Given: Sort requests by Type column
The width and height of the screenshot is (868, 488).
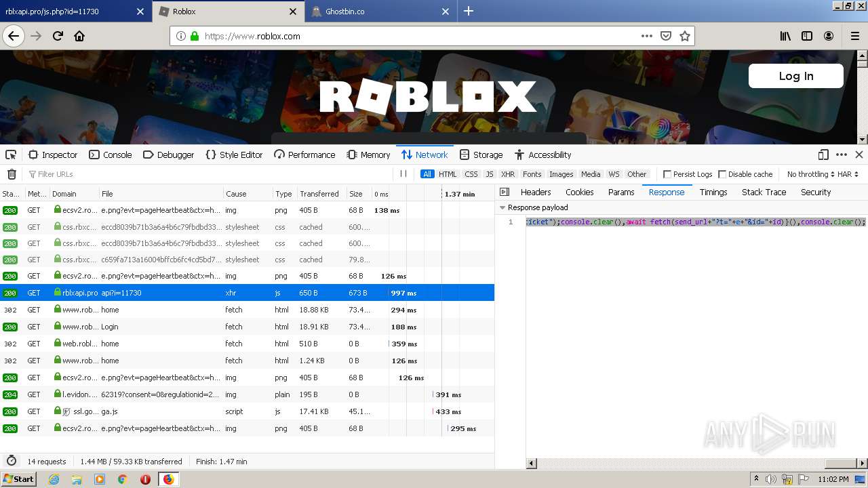Looking at the screenshot, I should pos(283,193).
